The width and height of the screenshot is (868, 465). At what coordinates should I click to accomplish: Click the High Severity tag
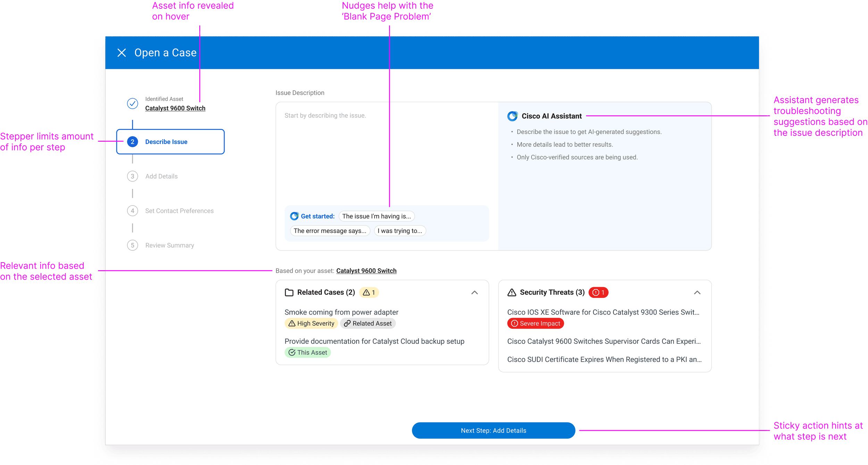311,323
